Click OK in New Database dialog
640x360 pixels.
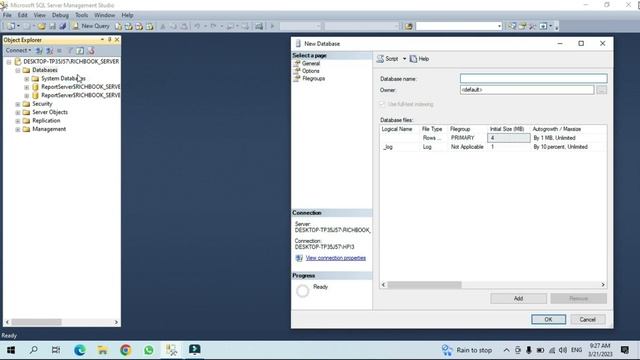click(549, 319)
